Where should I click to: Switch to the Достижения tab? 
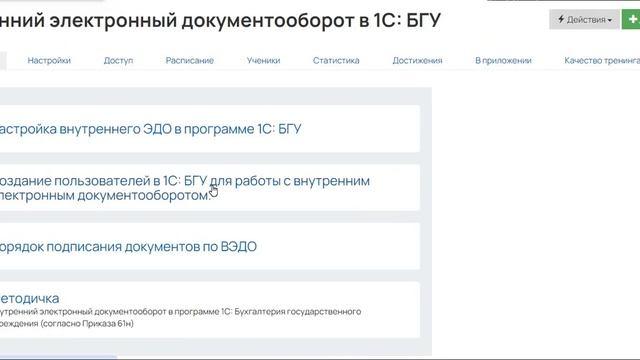[417, 60]
